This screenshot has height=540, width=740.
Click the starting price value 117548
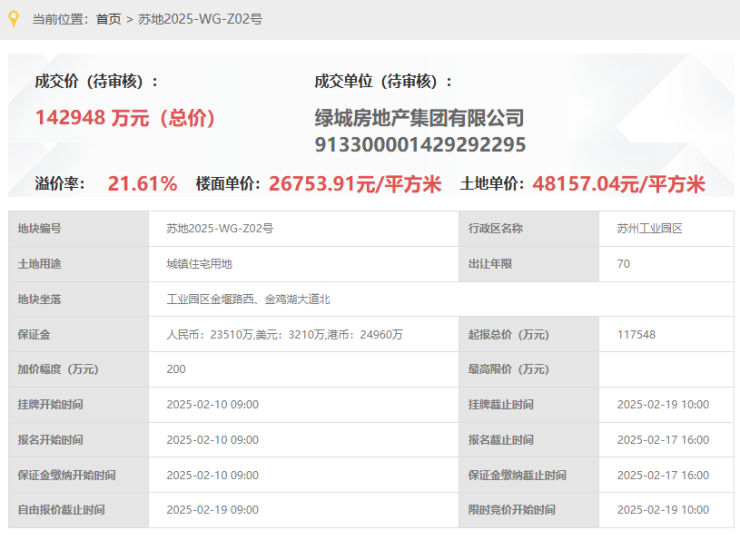coord(636,334)
